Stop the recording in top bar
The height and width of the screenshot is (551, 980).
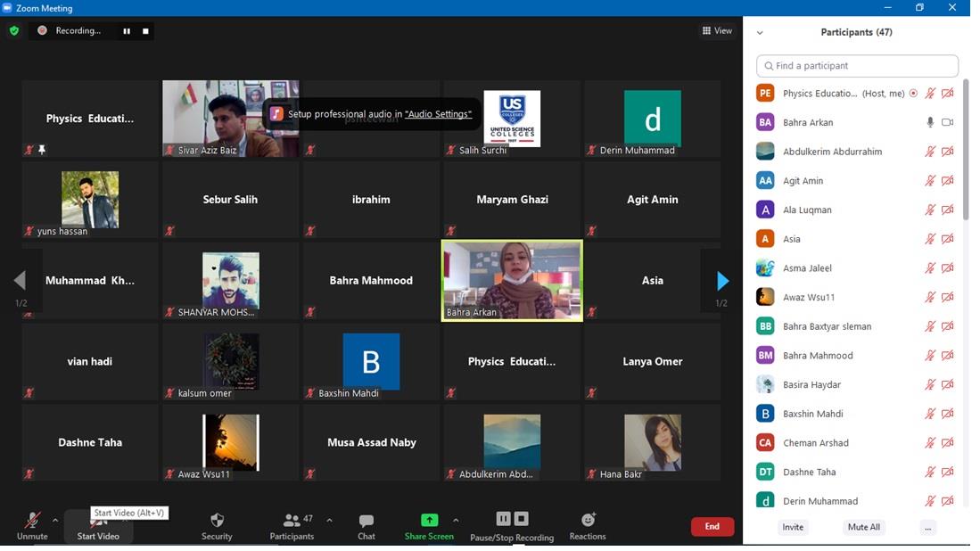pos(146,31)
